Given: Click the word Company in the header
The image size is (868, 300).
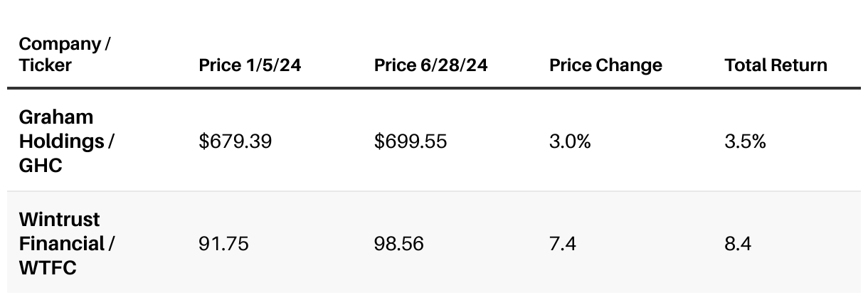Looking at the screenshot, I should [60, 44].
